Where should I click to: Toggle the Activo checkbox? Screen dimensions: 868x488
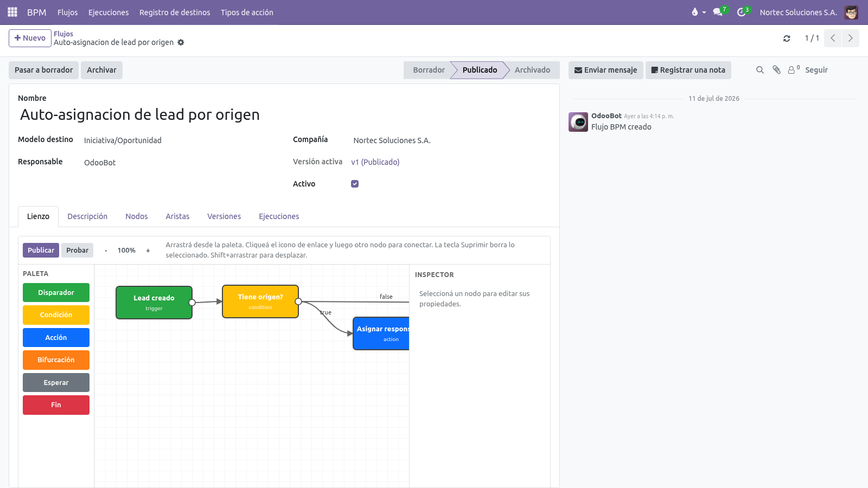(355, 184)
